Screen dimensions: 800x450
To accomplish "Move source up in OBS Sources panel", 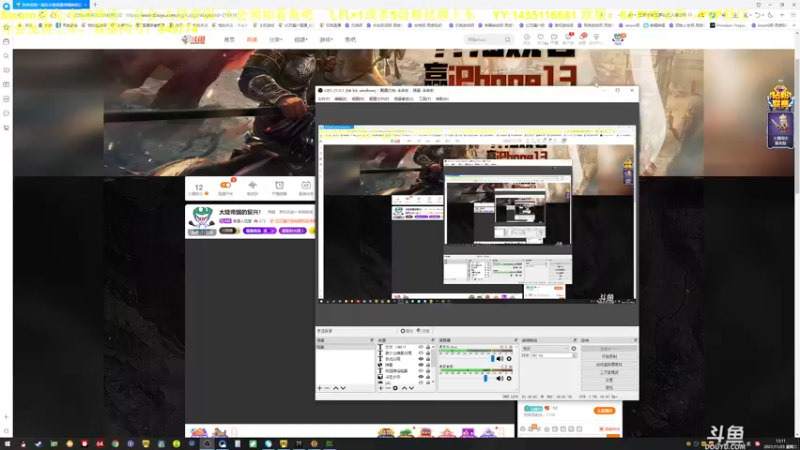I will point(404,388).
